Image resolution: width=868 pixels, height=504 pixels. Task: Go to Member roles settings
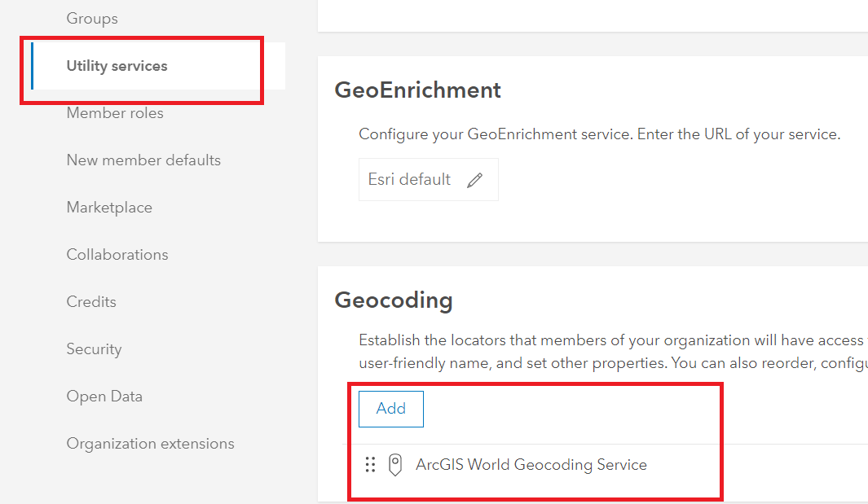point(115,113)
